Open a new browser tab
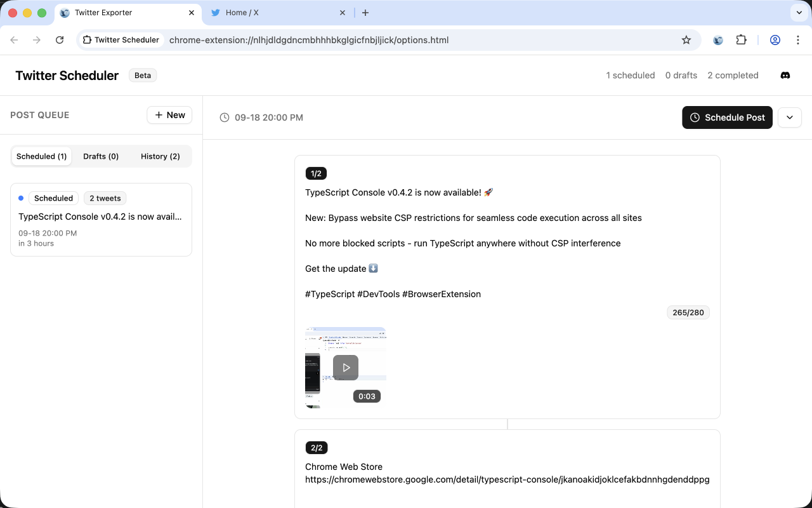 point(365,13)
